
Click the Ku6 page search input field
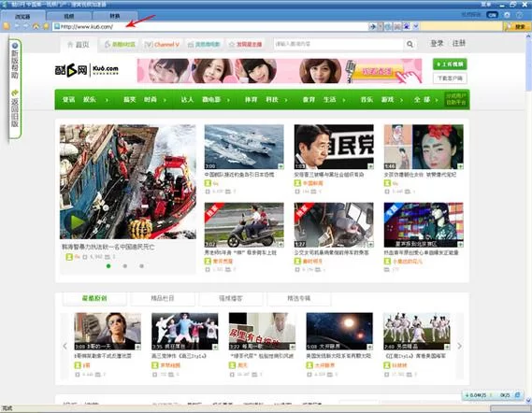338,44
